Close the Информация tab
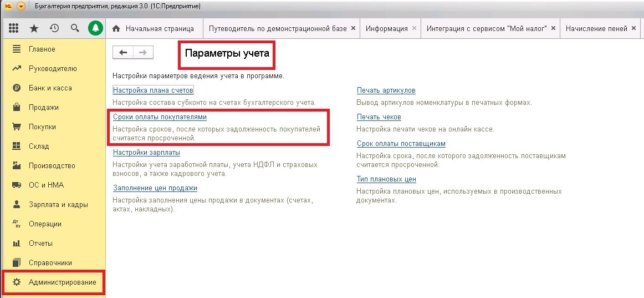The height and width of the screenshot is (298, 644). [x=414, y=28]
